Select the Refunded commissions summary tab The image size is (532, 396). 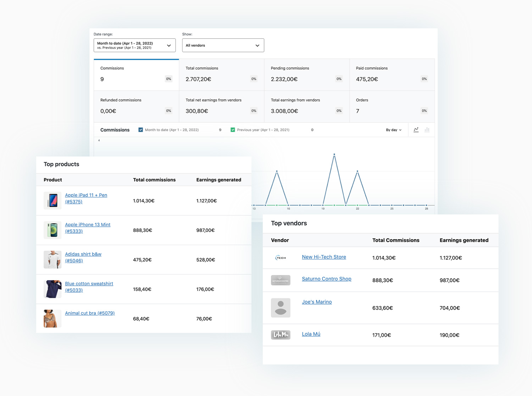coord(136,107)
